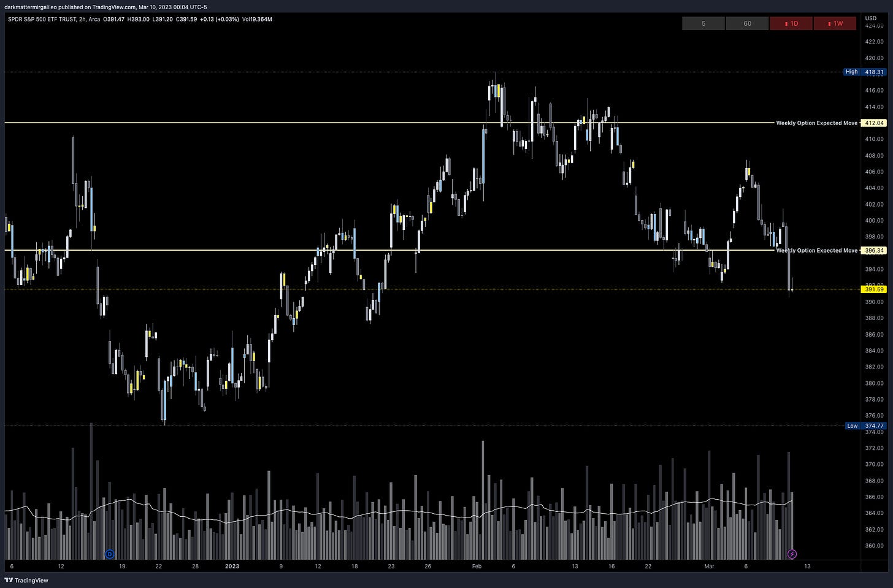Viewport: 893px width, 588px height.
Task: Click the TradingView logo at bottom
Action: (x=26, y=580)
